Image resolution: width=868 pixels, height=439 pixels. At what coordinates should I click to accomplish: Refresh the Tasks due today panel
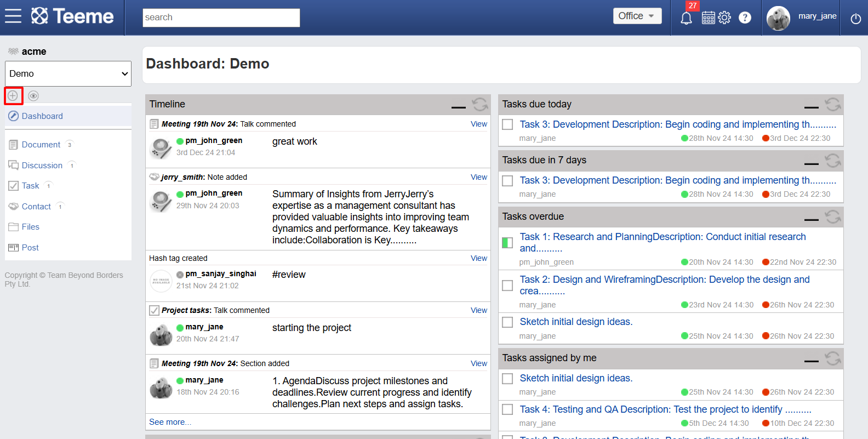pyautogui.click(x=833, y=104)
